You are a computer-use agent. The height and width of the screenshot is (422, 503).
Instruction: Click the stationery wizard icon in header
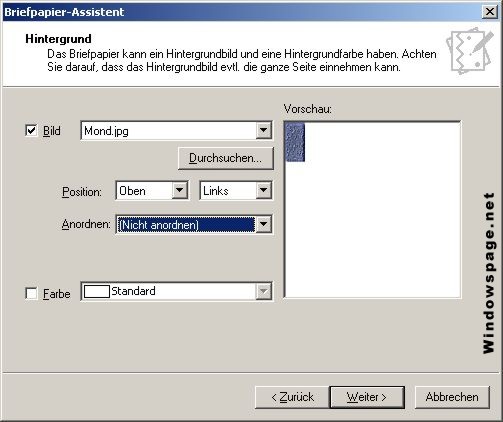470,51
